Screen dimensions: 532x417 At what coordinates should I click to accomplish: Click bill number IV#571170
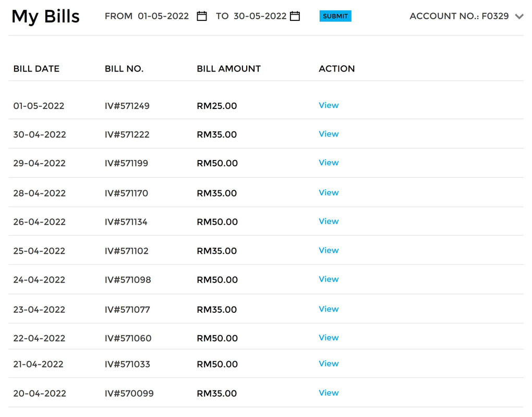[126, 193]
